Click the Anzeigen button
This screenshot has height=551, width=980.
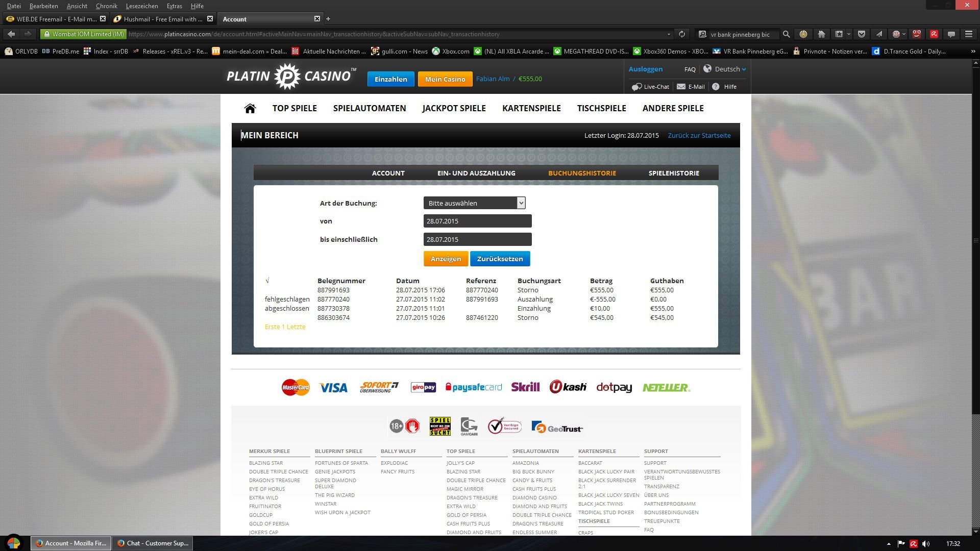[x=446, y=259]
